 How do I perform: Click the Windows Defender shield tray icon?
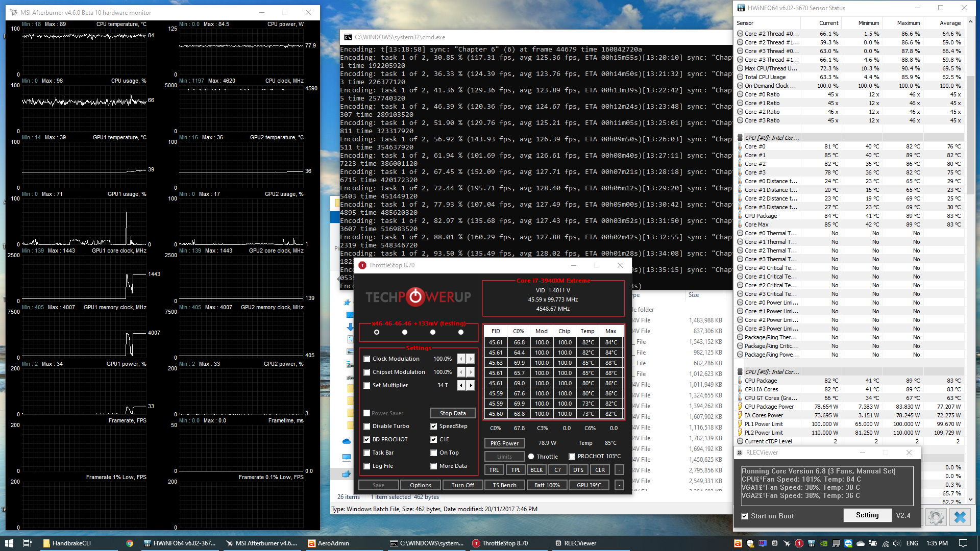tap(750, 543)
